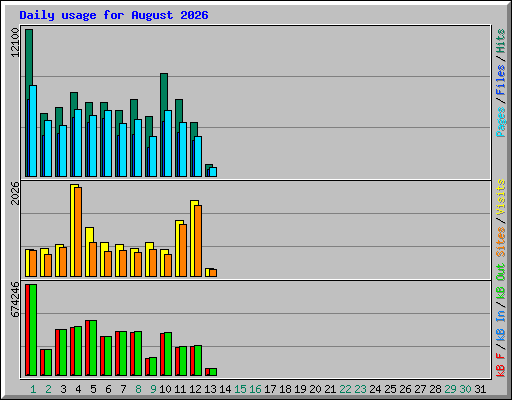This screenshot has width=512, height=400.
Task: Click day label 14 on the x-axis
Action: 225,389
